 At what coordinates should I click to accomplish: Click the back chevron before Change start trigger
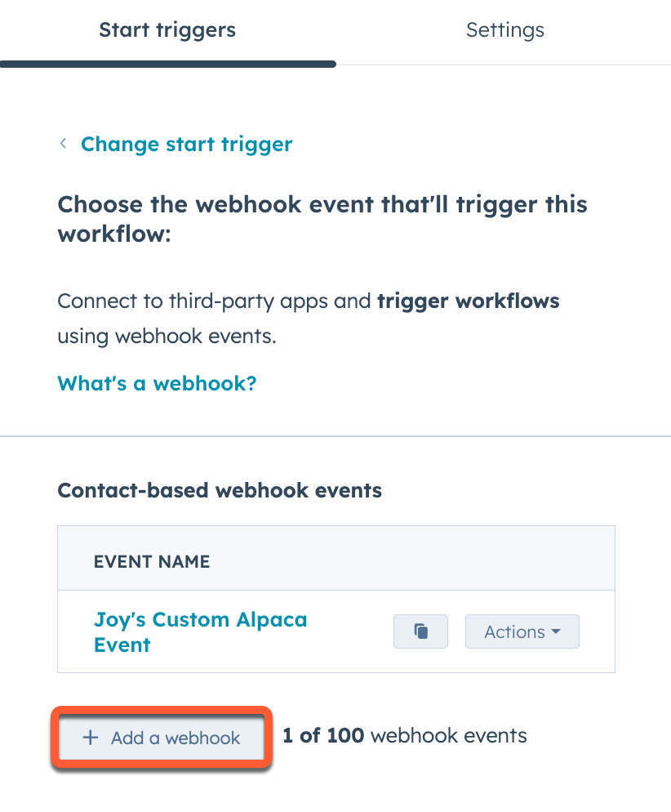(x=64, y=144)
